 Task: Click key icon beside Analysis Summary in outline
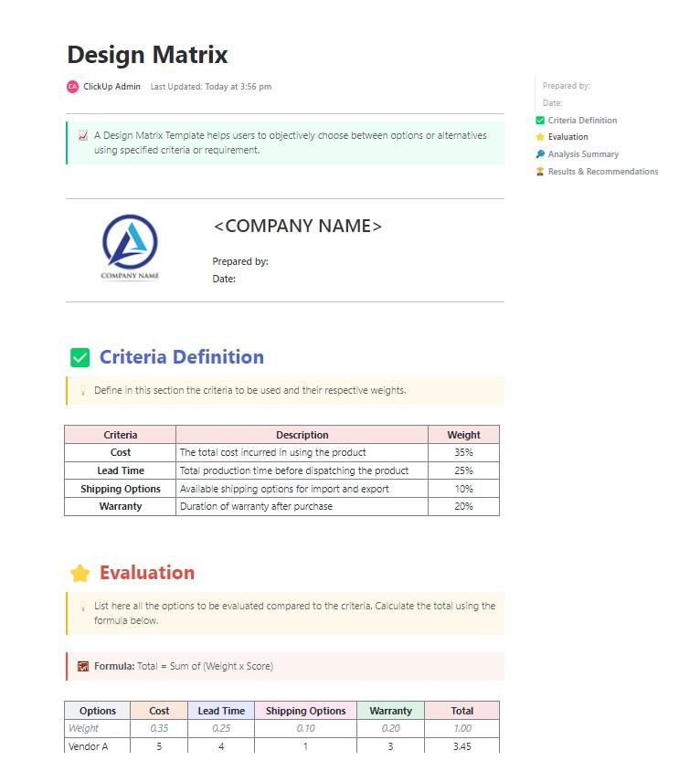(x=540, y=154)
